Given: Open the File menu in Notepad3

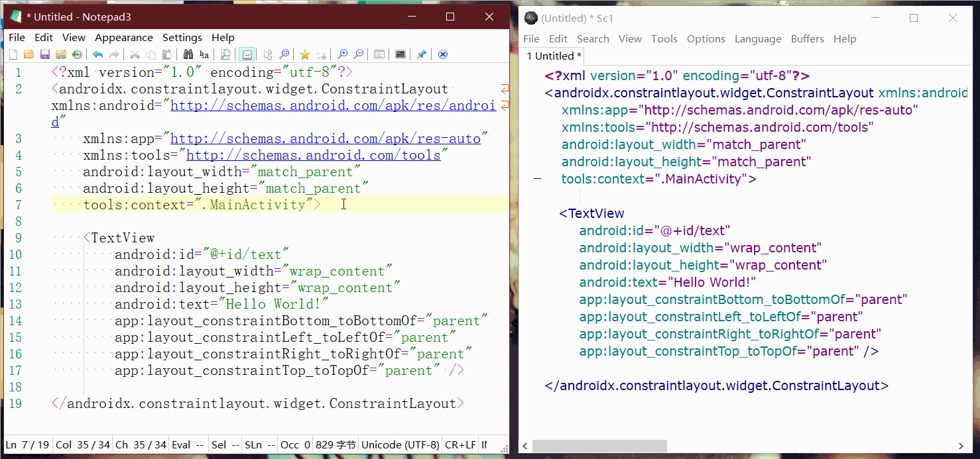Looking at the screenshot, I should click(x=17, y=38).
